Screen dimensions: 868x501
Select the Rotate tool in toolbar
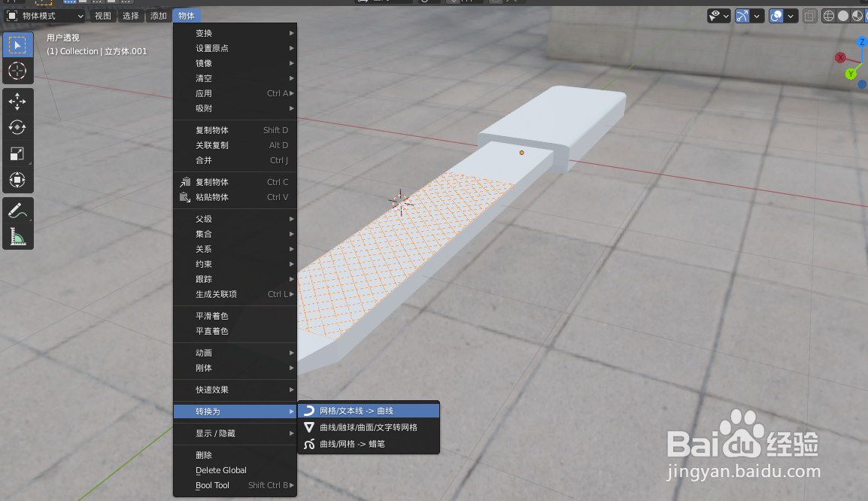pos(18,128)
